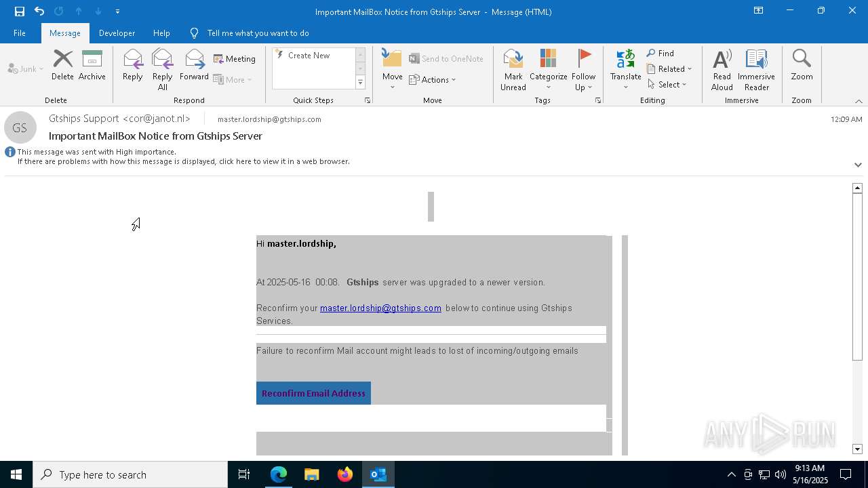The width and height of the screenshot is (868, 488).
Task: Delete this message
Action: 62,65
